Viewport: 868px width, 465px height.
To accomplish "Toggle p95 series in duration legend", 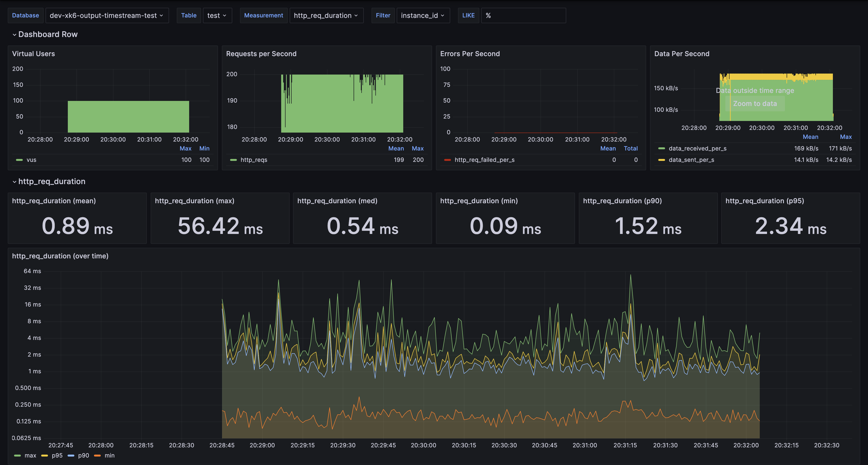I will point(57,456).
